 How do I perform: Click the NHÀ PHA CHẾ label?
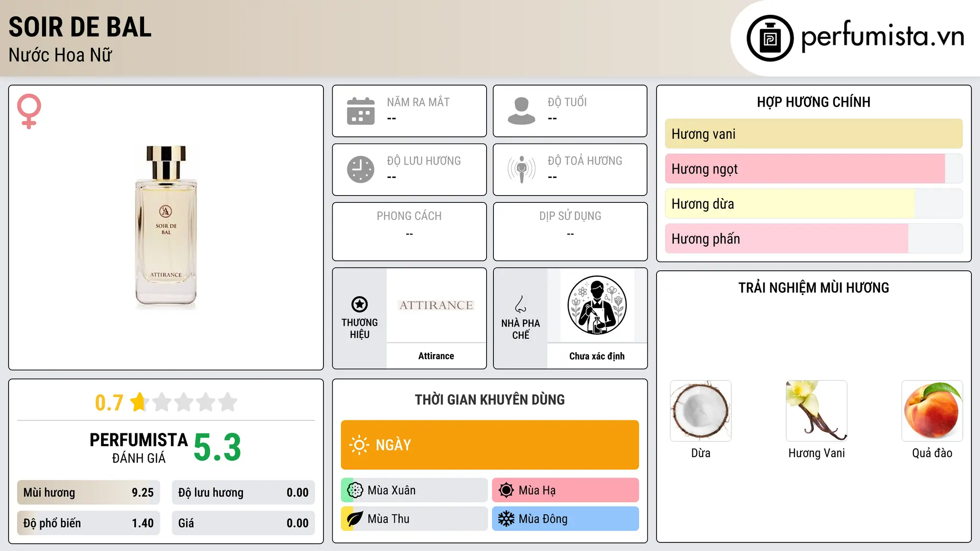[x=521, y=329]
